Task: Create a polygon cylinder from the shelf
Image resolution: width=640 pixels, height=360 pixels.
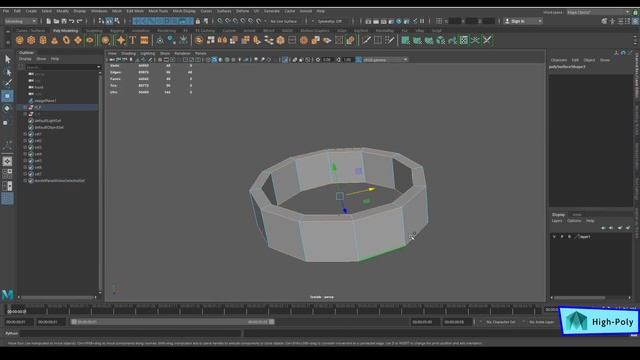Action: [x=43, y=40]
